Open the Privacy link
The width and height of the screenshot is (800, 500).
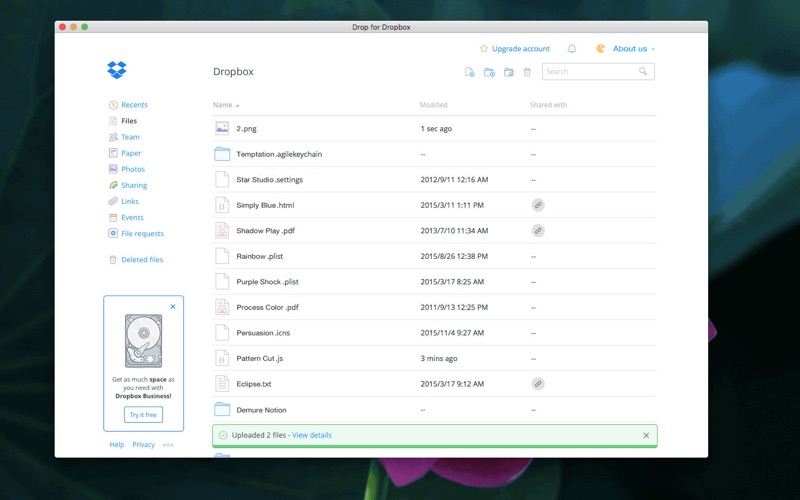(143, 444)
